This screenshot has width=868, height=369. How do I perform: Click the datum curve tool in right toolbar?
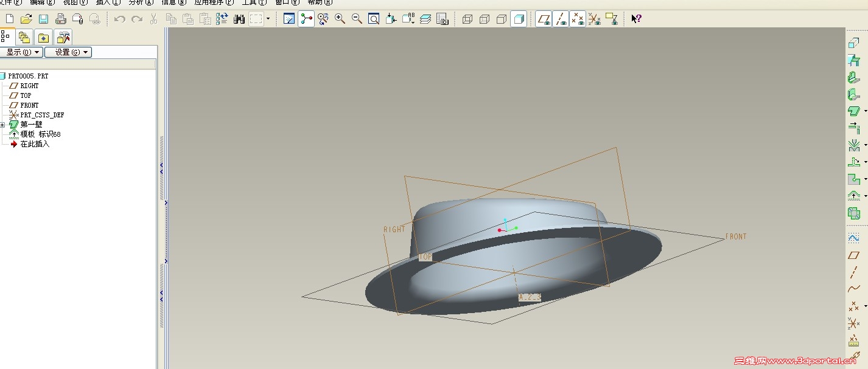pos(853,289)
